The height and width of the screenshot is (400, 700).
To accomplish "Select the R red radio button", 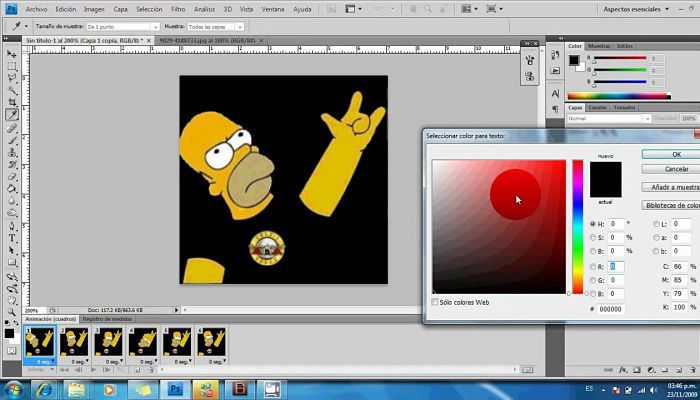I will click(593, 267).
